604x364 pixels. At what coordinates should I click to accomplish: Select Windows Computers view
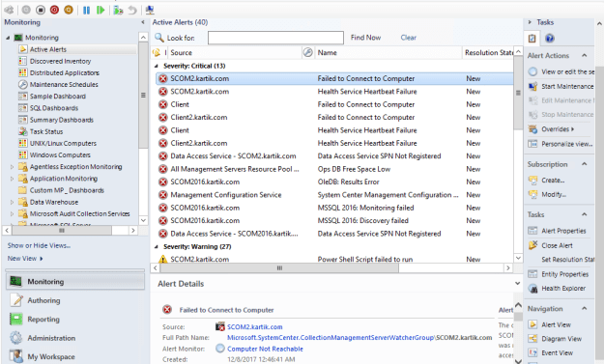[60, 155]
